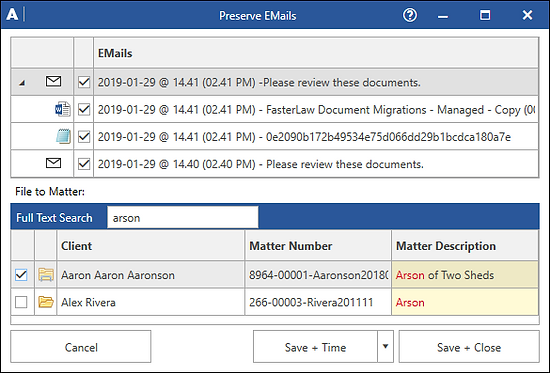Click the Word document attachment icon

(x=63, y=109)
